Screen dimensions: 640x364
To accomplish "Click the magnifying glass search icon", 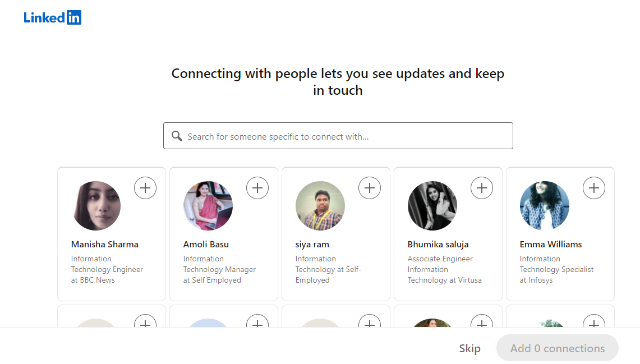I will coord(177,136).
